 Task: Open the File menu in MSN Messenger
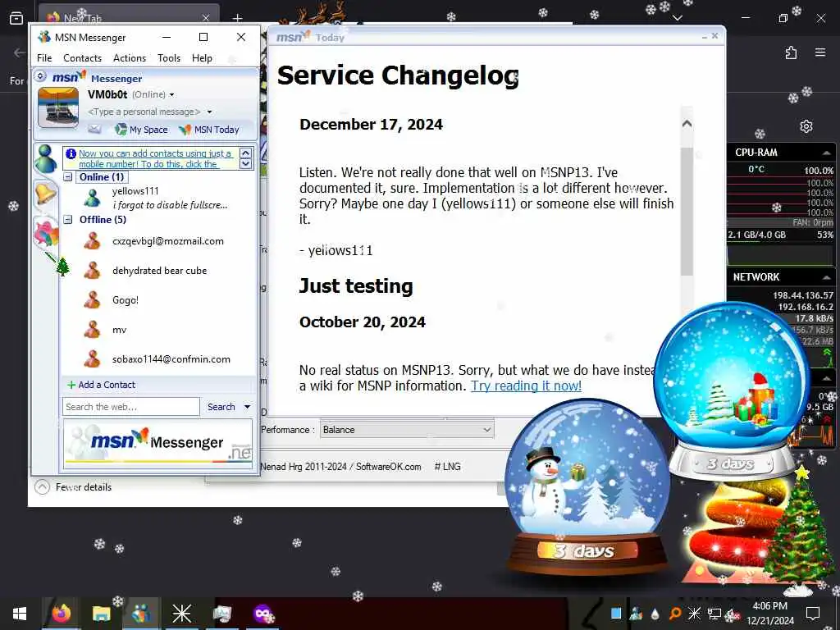point(44,58)
